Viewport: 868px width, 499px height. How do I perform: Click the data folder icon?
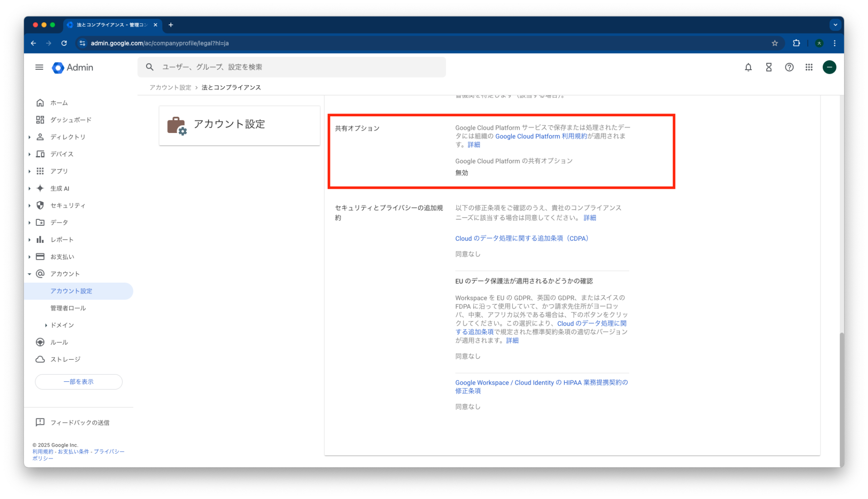[x=40, y=223]
